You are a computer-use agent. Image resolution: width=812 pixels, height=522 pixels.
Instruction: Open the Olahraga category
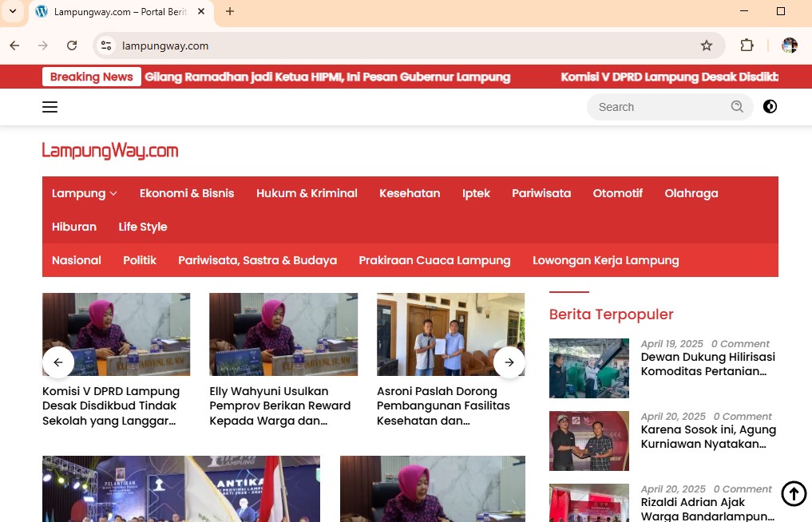pos(691,193)
